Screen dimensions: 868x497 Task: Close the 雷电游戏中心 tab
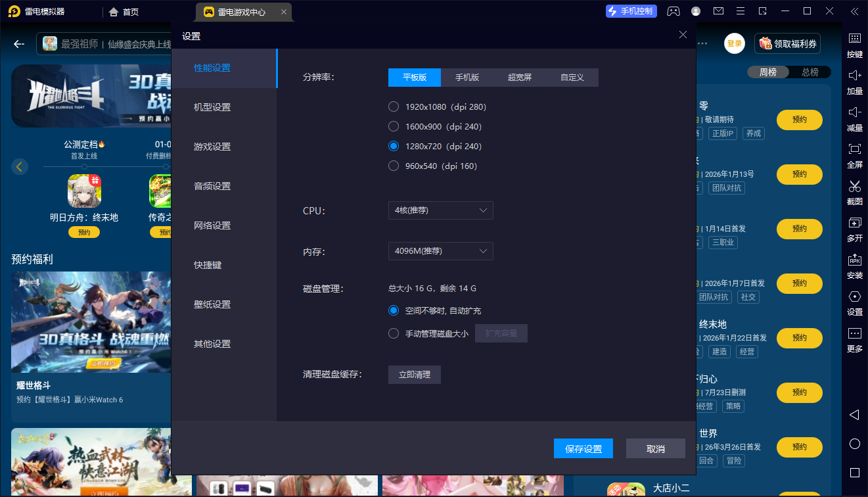click(x=283, y=12)
